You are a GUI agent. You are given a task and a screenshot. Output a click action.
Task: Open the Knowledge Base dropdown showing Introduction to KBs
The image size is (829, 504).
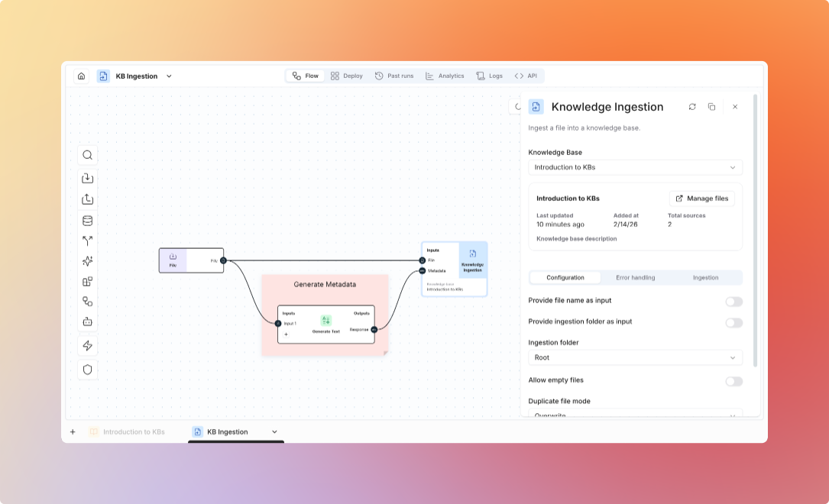(635, 167)
